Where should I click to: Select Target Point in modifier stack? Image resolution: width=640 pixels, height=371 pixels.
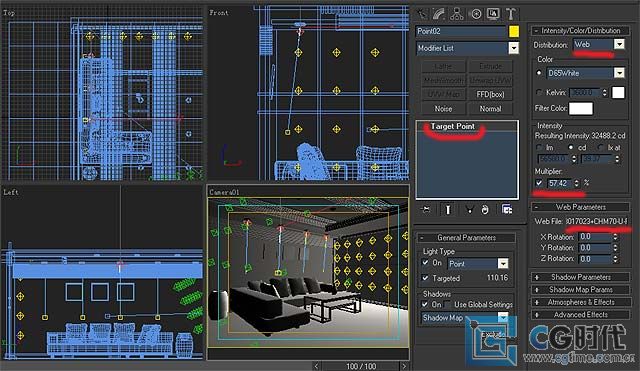(x=453, y=127)
